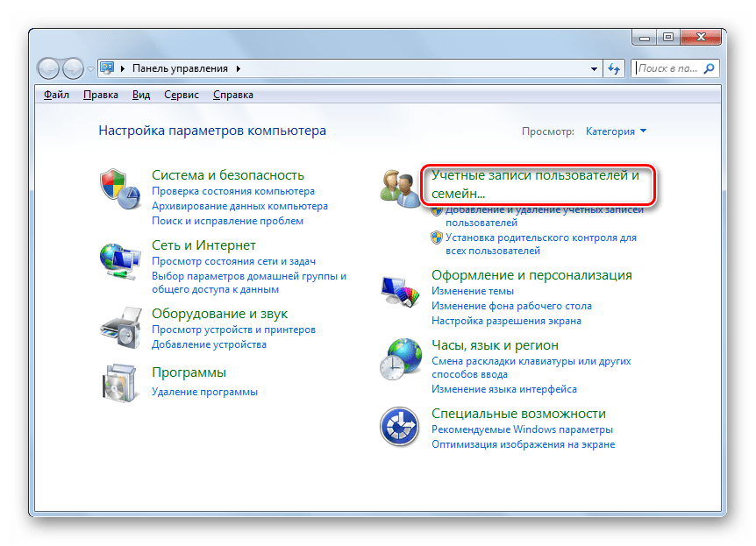756x546 pixels.
Task: Click the Appearance and Personalization monitor icon
Action: tap(400, 291)
